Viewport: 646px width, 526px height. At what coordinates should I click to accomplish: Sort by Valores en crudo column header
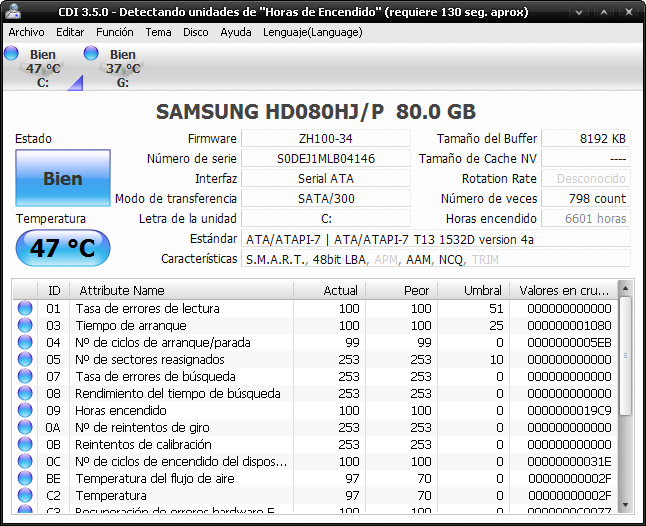564,290
